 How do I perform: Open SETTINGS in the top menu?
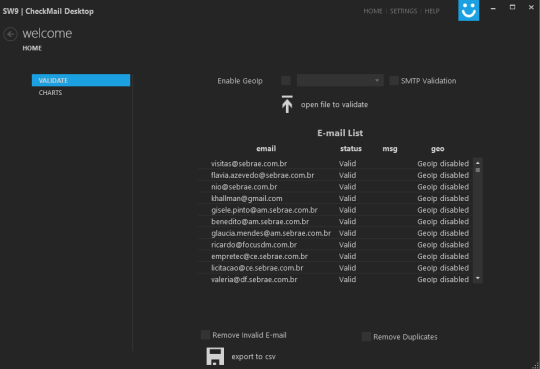tap(403, 11)
